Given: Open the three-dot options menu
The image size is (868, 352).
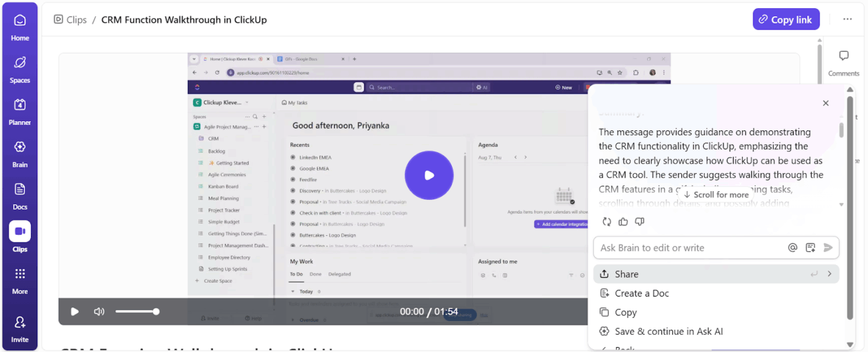Looking at the screenshot, I should click(848, 19).
